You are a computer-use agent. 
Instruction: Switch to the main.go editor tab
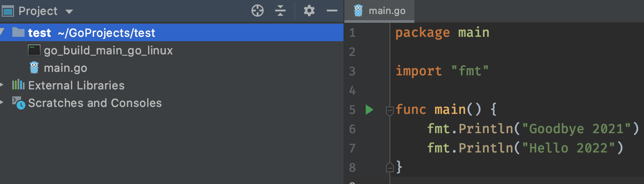[x=379, y=11]
